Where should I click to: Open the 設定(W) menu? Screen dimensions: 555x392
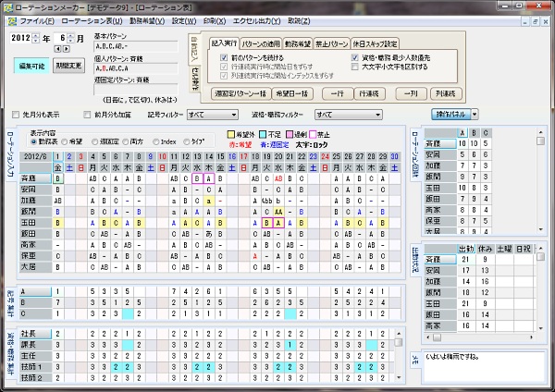(x=184, y=21)
